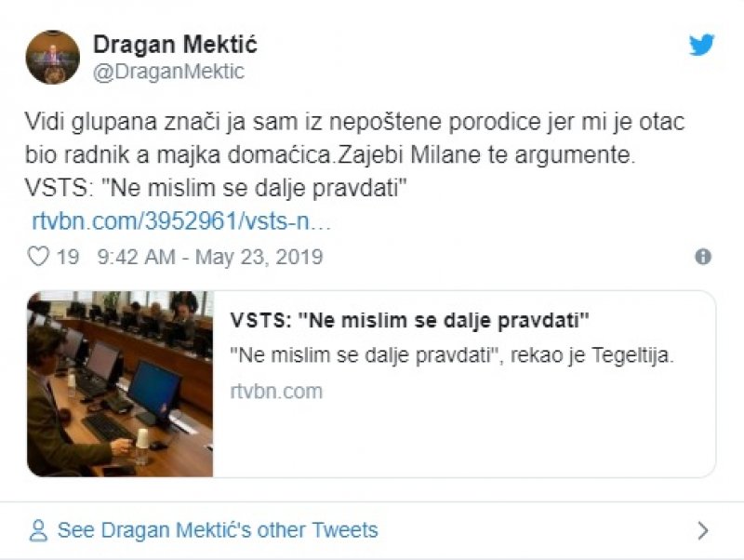Click the unbolded VSTS quote line in the tweet body
Screen dimensions: 744x560
(218, 188)
